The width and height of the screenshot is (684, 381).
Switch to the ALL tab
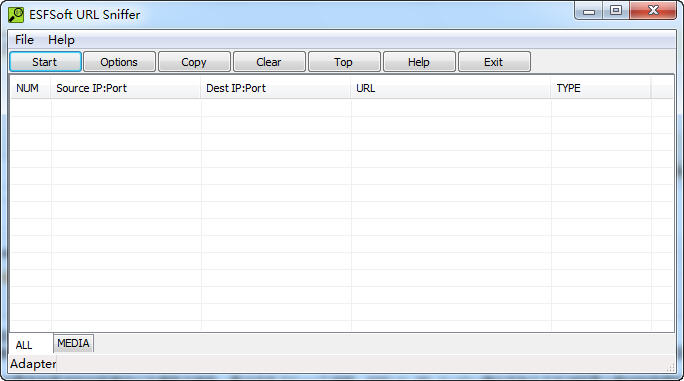pos(30,344)
